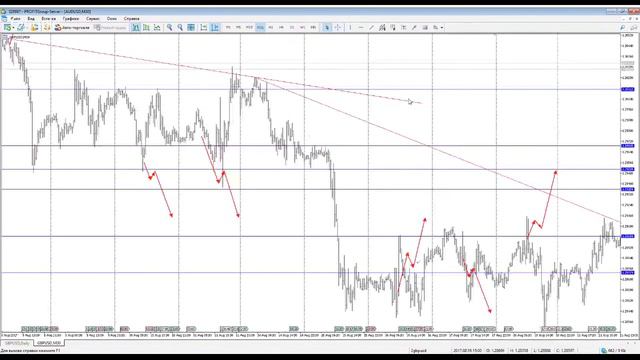This screenshot has width=640, height=360.
Task: Open the Сервис menu
Action: click(x=93, y=18)
